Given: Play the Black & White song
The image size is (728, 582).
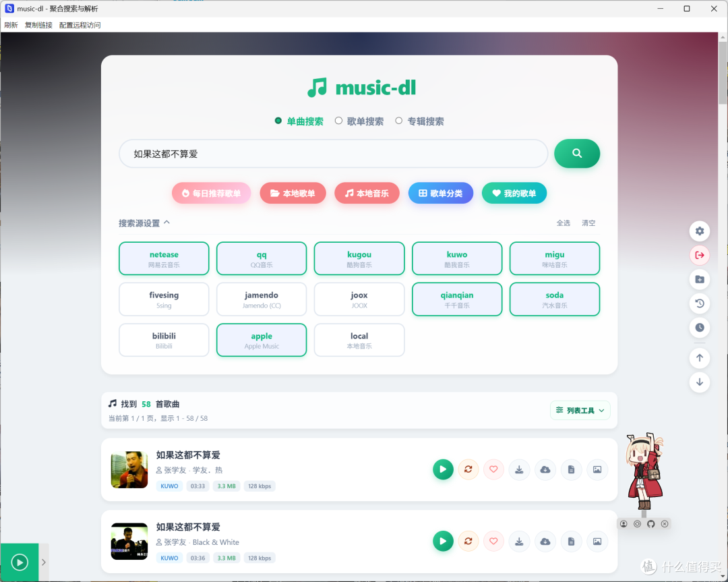Looking at the screenshot, I should [443, 541].
